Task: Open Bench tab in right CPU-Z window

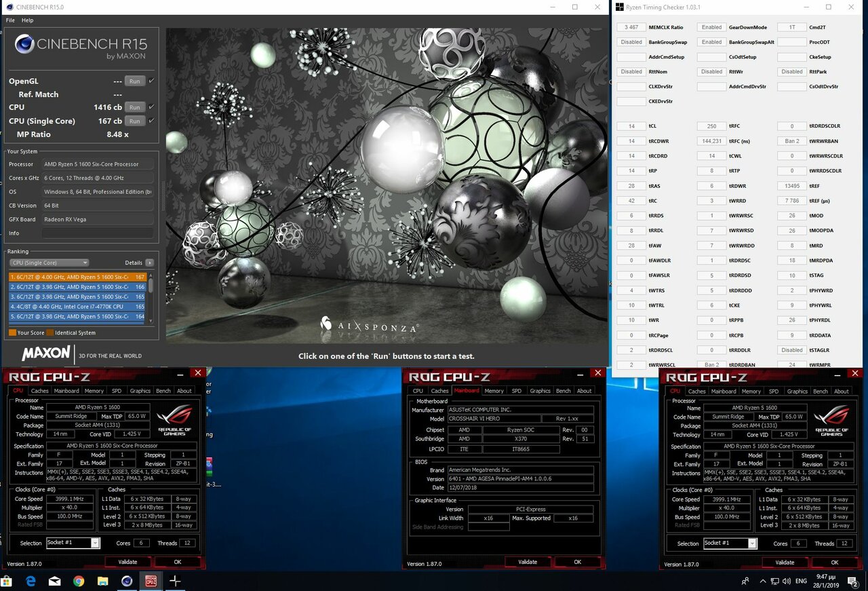Action: 821,392
